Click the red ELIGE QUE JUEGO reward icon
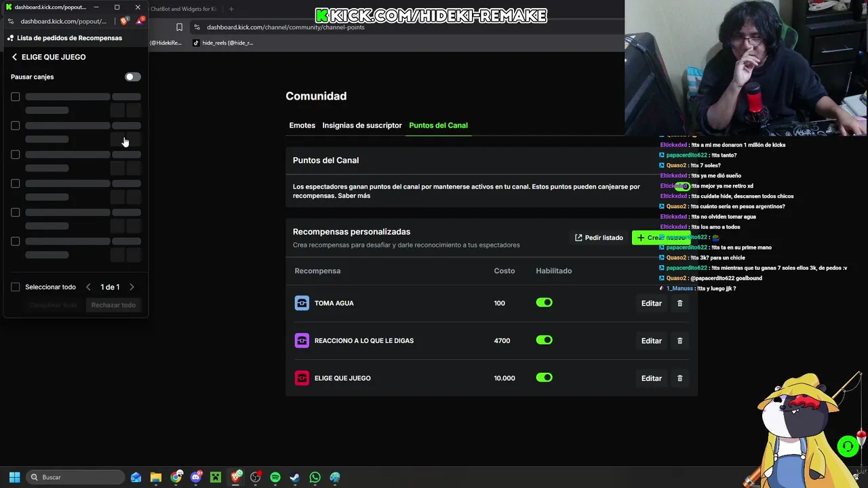Image resolution: width=868 pixels, height=488 pixels. (x=302, y=378)
